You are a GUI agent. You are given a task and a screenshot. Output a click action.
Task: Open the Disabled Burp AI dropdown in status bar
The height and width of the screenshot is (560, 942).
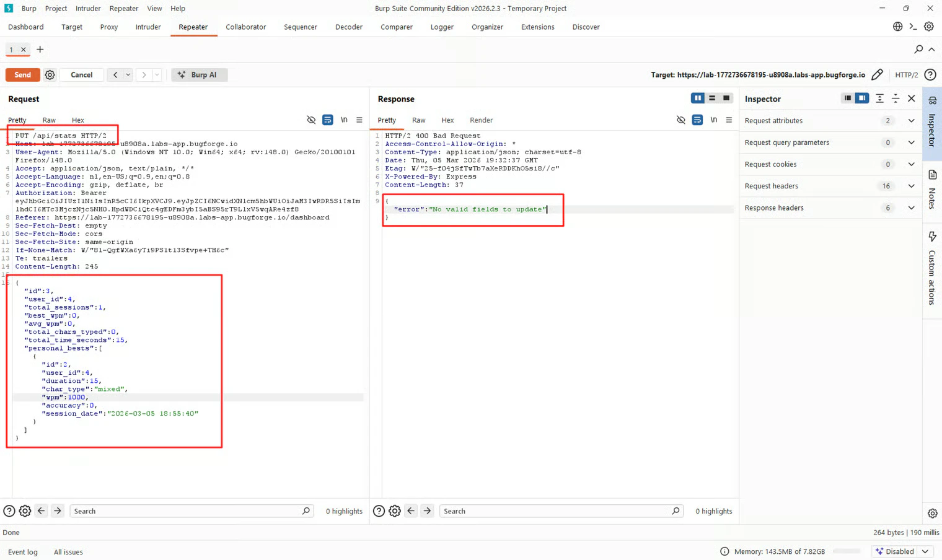pyautogui.click(x=902, y=551)
